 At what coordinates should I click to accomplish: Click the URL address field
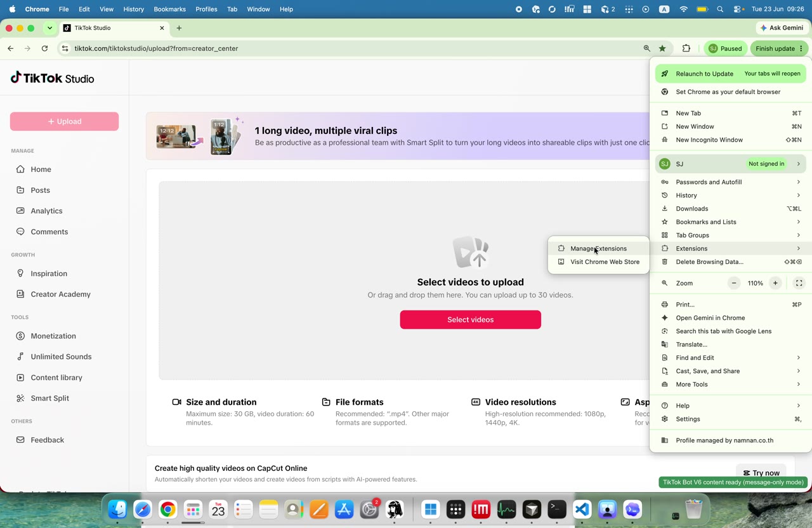pos(355,48)
